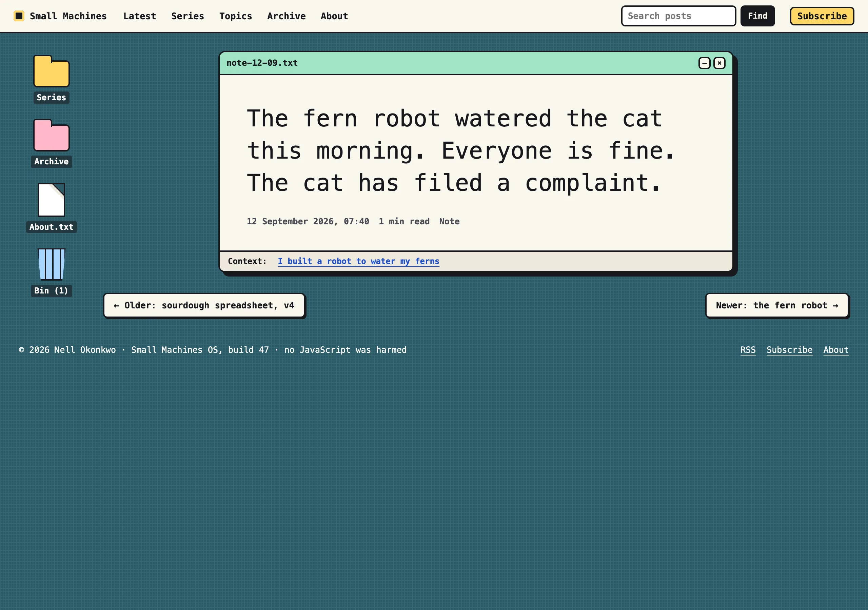Image resolution: width=868 pixels, height=610 pixels.
Task: Open the RSS footer link
Action: coord(748,350)
